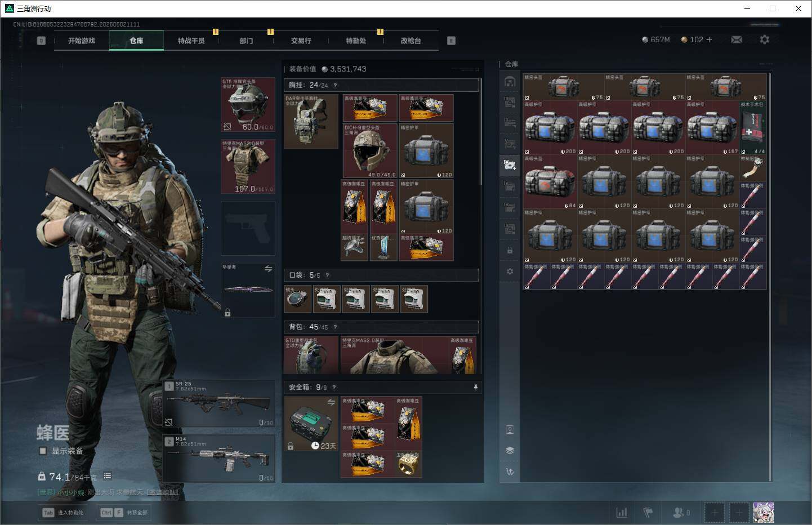Click the padlock on 坠星者 melee slot
812x525 pixels.
[227, 312]
